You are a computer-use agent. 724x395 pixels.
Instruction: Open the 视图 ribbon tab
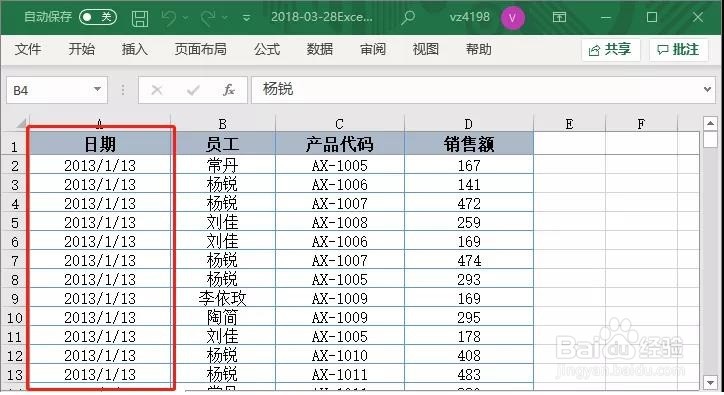tap(425, 49)
